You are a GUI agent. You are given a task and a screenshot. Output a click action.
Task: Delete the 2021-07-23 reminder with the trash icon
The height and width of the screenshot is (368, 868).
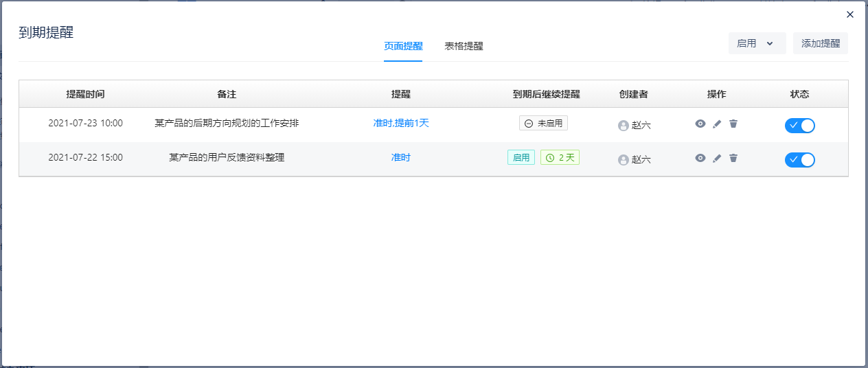(x=733, y=124)
